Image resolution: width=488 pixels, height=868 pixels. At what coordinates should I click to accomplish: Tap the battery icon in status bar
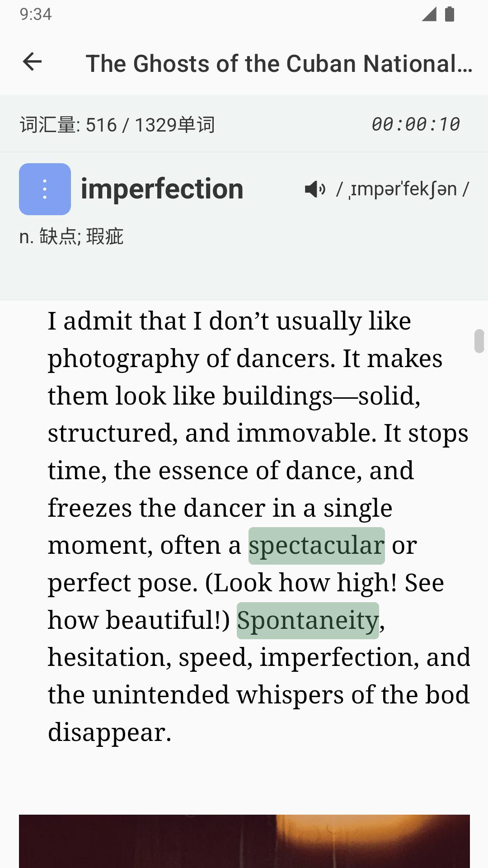[449, 14]
